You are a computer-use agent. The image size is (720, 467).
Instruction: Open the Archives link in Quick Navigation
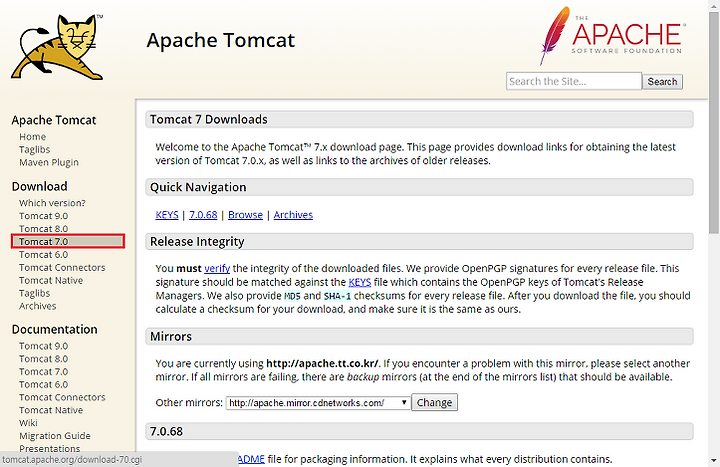[293, 215]
